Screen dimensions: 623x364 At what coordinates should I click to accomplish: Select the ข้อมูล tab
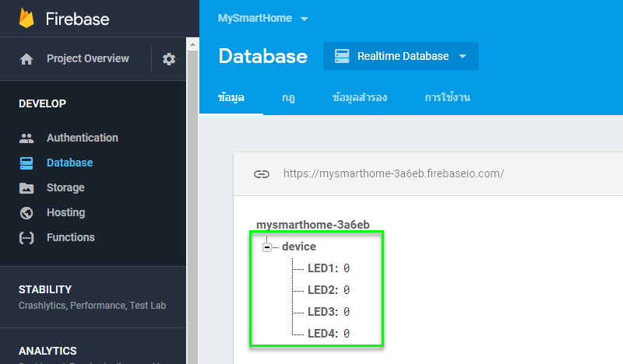pyautogui.click(x=231, y=98)
